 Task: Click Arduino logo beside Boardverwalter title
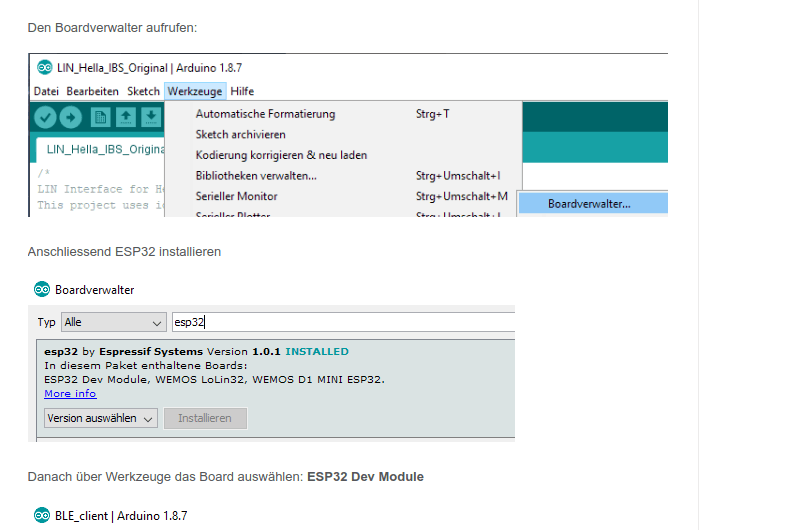coord(42,289)
